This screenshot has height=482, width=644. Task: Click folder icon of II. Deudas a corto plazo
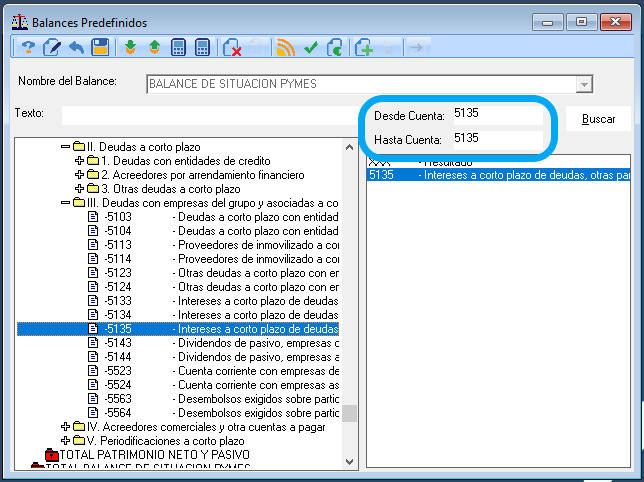coord(79,146)
